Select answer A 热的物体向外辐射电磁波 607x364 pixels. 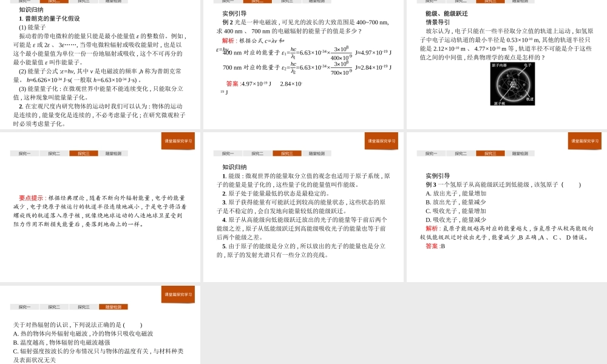click(x=83, y=334)
